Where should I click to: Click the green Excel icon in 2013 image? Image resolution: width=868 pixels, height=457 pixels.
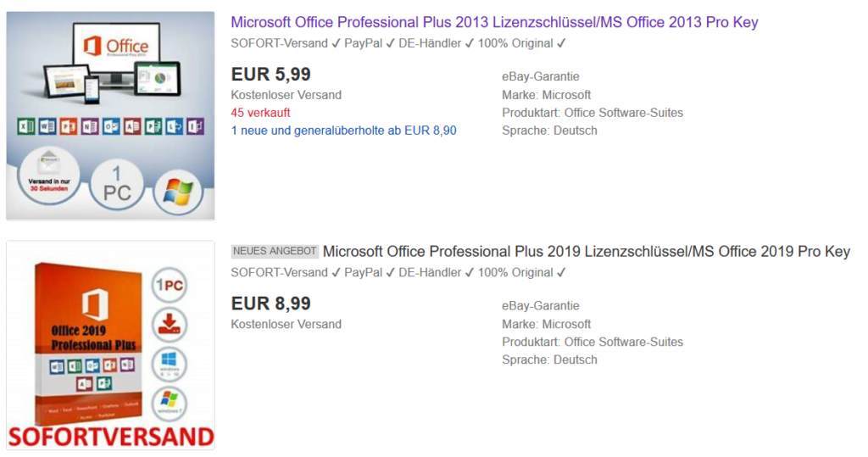click(26, 127)
